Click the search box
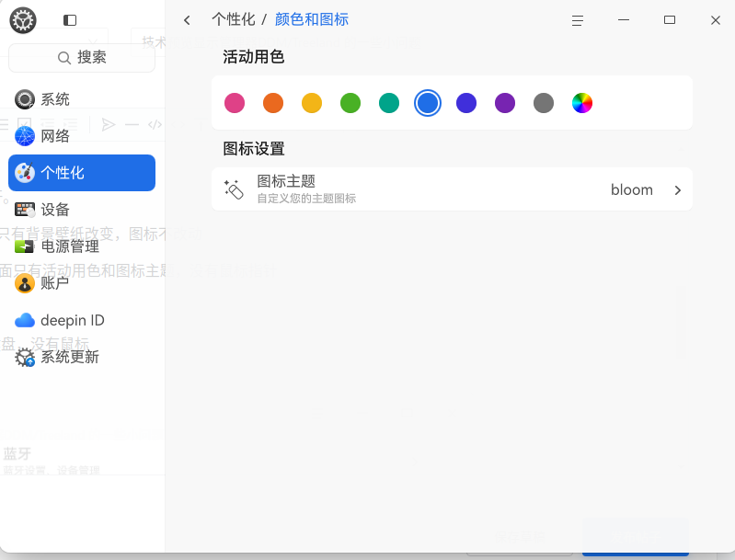 pos(82,58)
